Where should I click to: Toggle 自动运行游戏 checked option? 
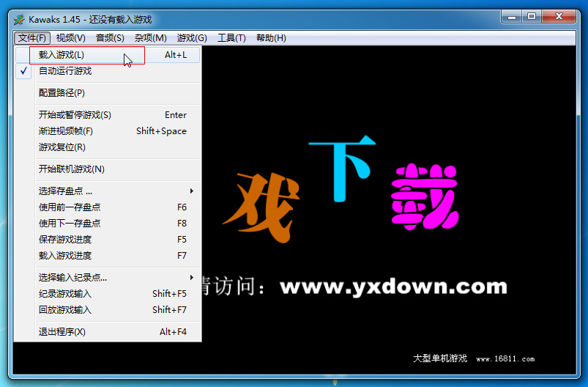pos(108,71)
